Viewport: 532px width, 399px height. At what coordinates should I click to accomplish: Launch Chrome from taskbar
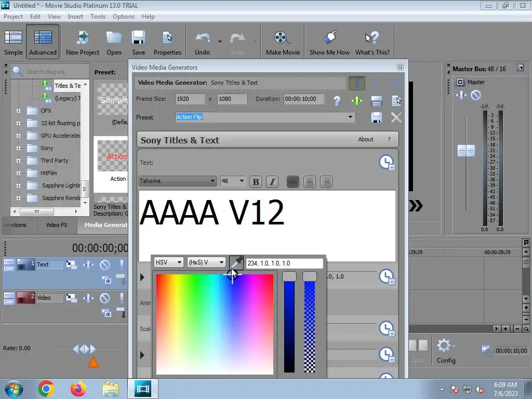46,389
